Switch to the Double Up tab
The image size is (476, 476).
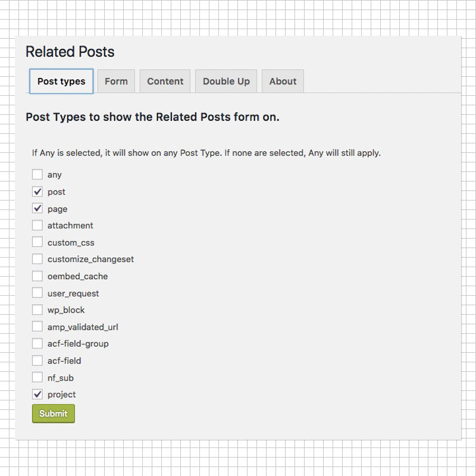click(x=226, y=81)
